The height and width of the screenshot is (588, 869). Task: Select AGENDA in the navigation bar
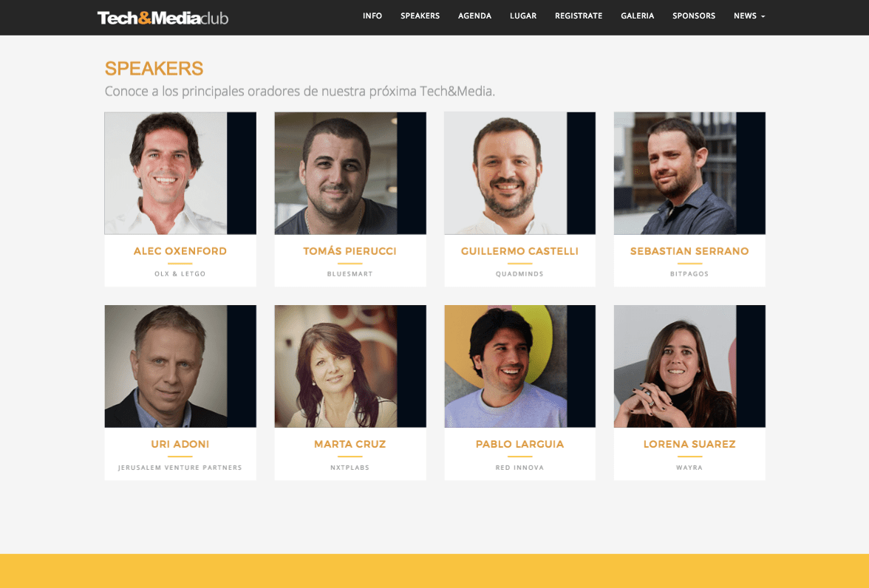tap(475, 16)
